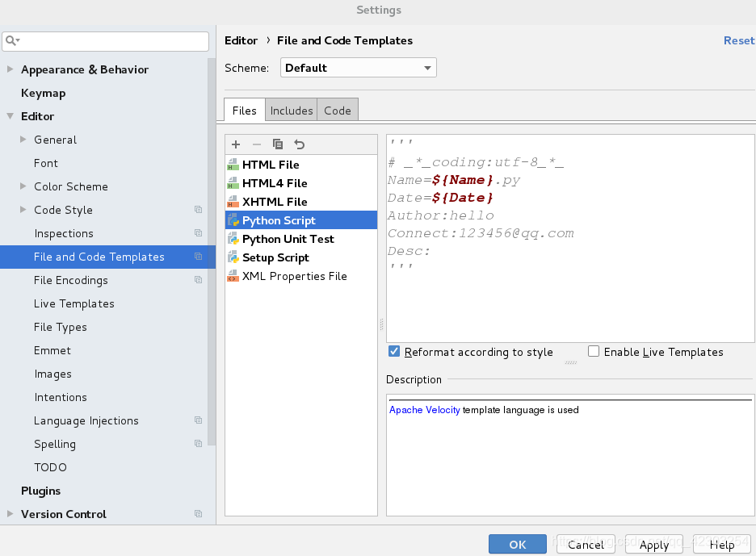Screen dimensions: 756x556
Task: Click the HTML4 File template icon
Action: coord(233,183)
